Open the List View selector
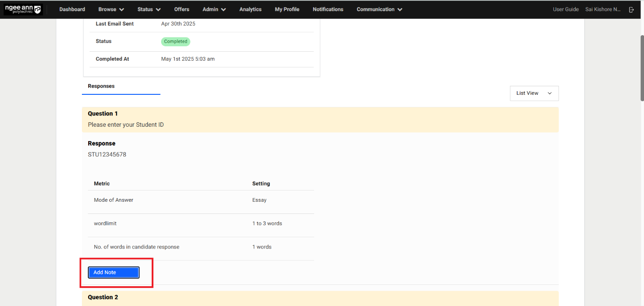 pos(534,93)
